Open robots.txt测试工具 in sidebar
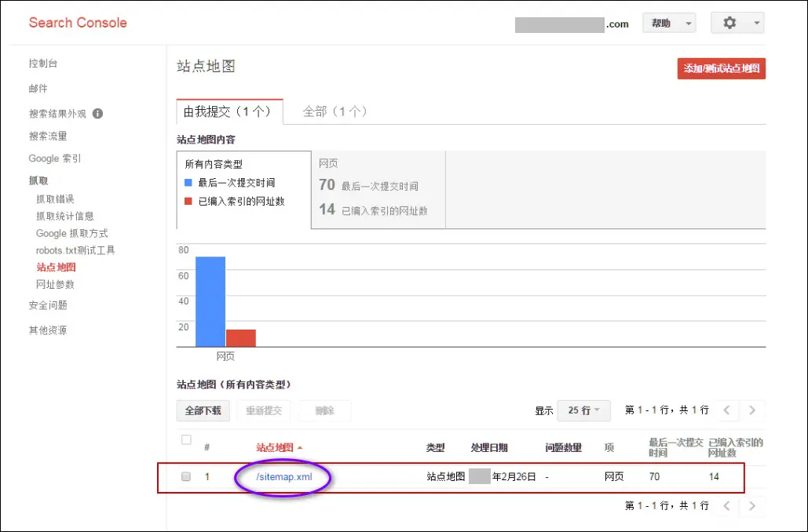The width and height of the screenshot is (808, 532). [75, 250]
